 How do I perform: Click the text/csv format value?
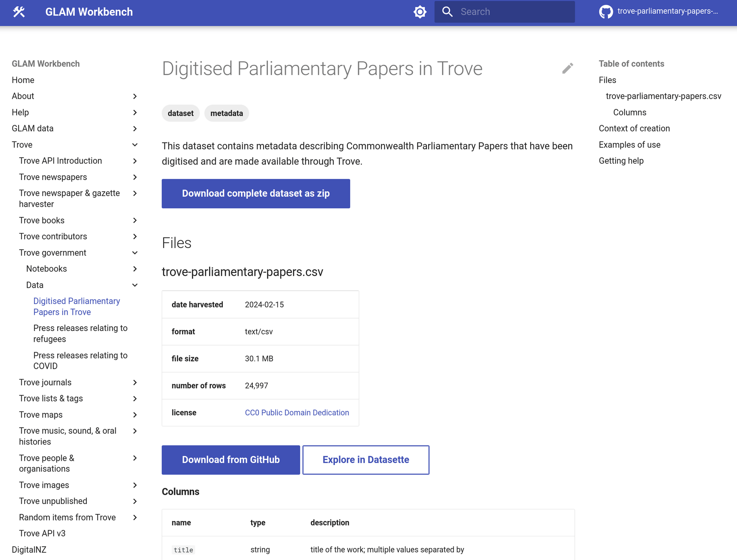click(259, 332)
